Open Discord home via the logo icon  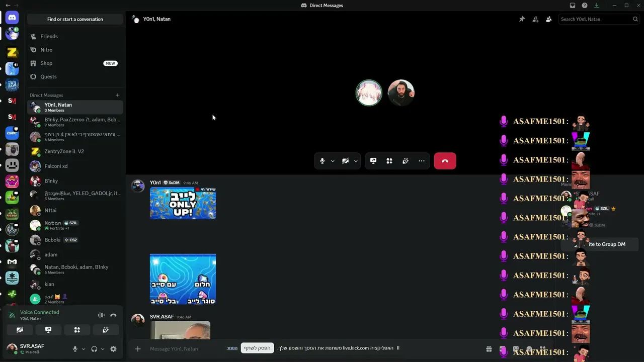tap(12, 18)
